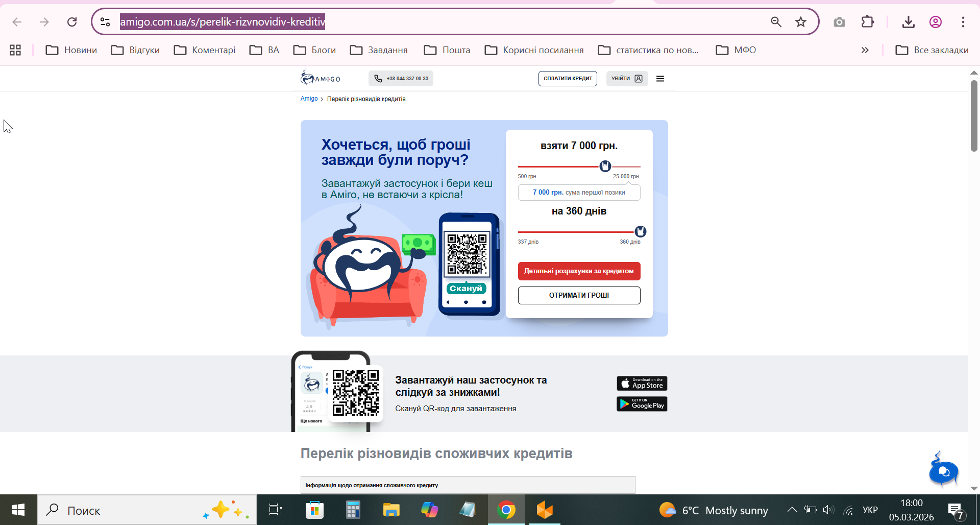Open the Відгуки bookmarks folder

coord(136,50)
